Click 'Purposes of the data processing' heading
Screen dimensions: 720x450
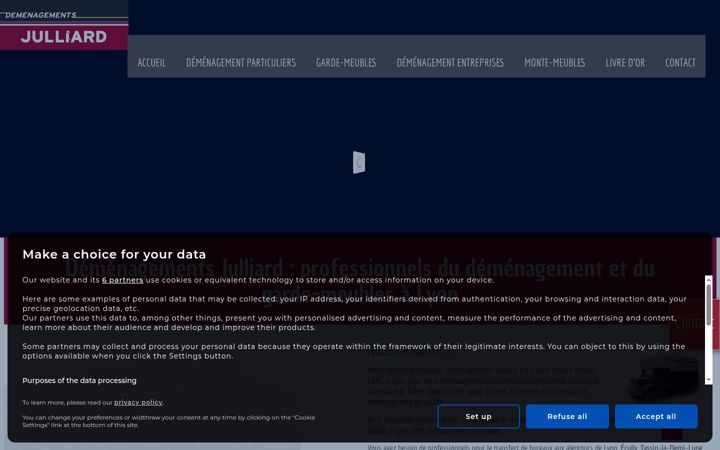point(79,381)
